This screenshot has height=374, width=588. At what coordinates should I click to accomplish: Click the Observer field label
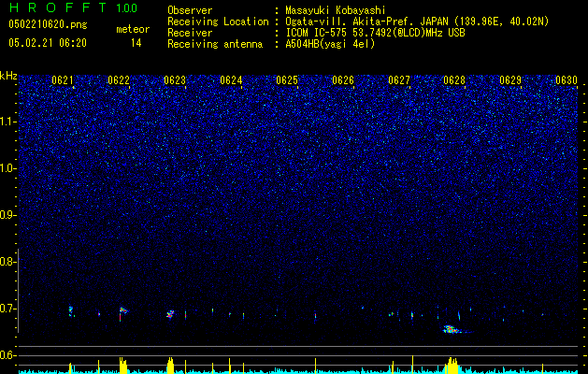pyautogui.click(x=190, y=10)
